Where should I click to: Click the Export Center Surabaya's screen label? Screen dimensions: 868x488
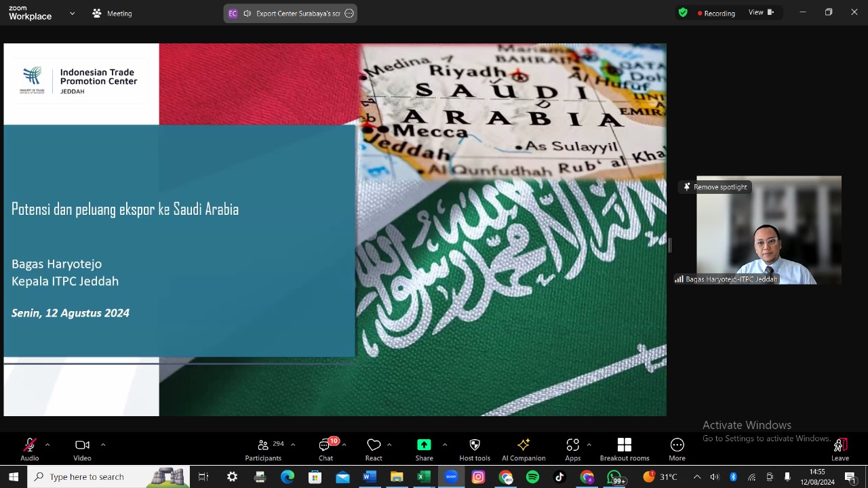298,13
